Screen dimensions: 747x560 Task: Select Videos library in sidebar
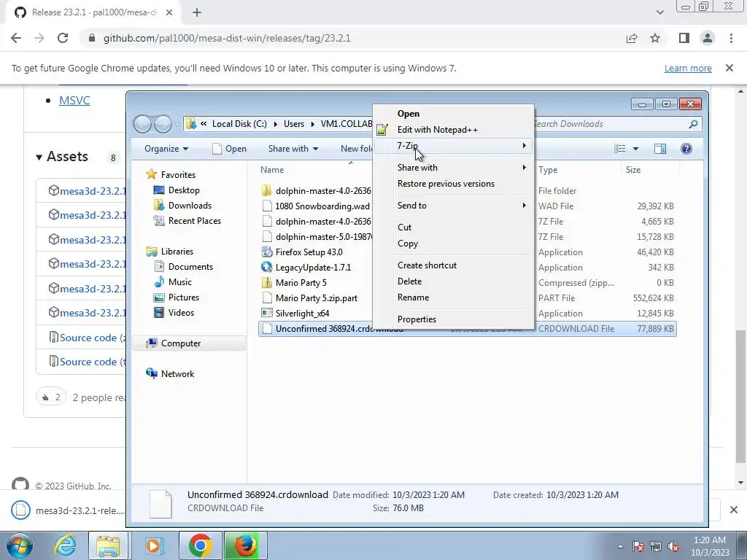tap(181, 312)
